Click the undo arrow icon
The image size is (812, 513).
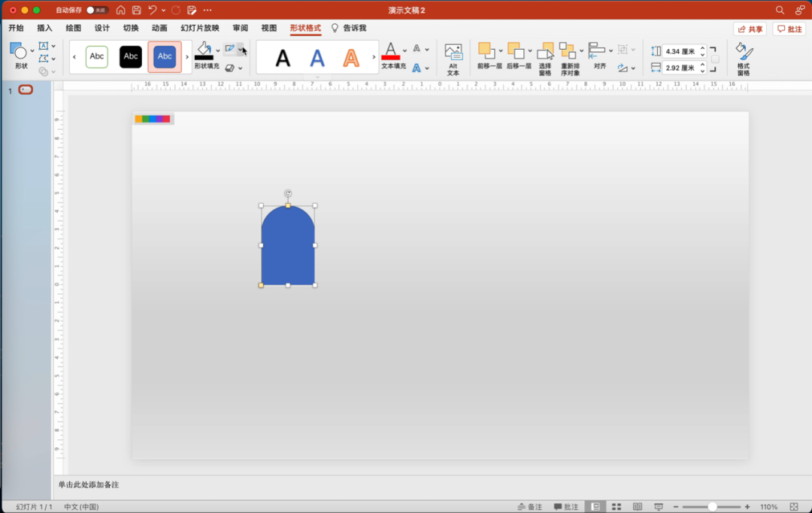pos(152,10)
